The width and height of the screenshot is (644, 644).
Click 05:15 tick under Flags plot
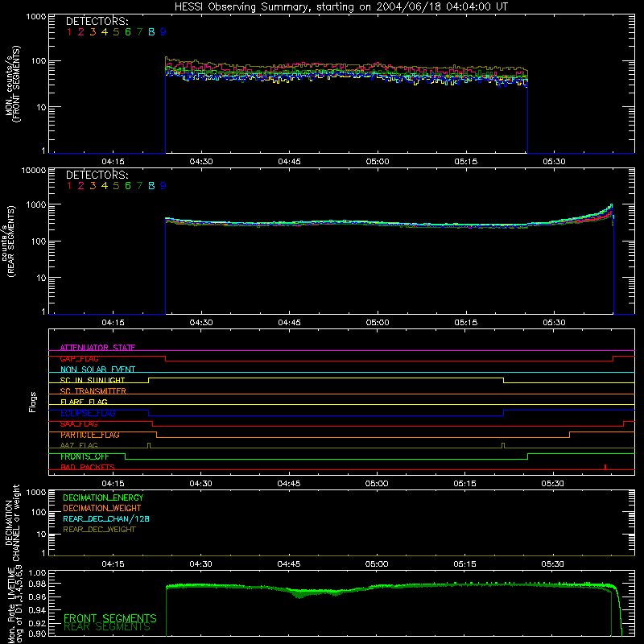(x=465, y=484)
